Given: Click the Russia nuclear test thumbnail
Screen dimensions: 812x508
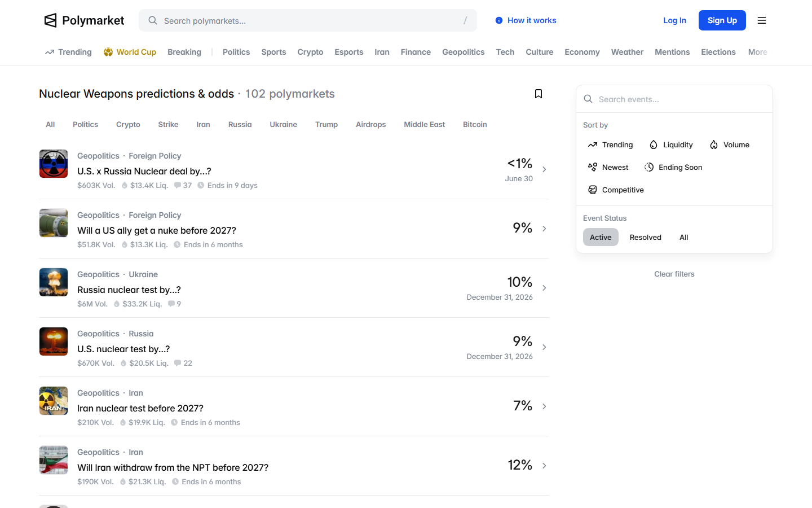Looking at the screenshot, I should point(54,282).
